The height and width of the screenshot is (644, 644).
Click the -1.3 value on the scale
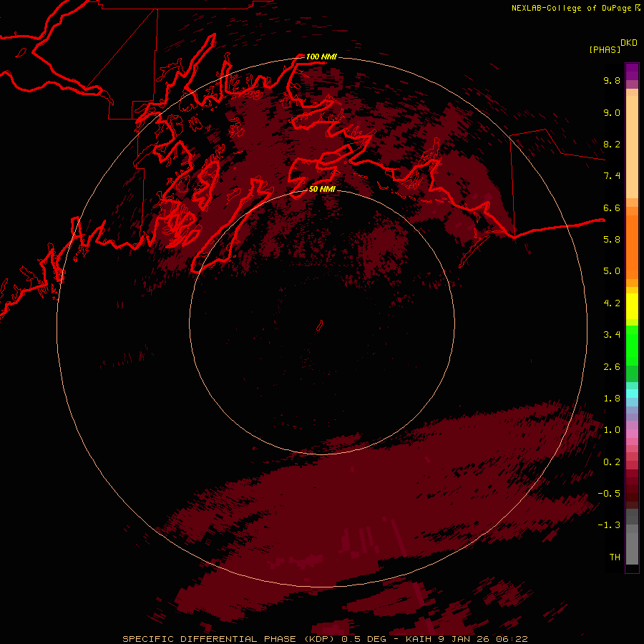click(609, 525)
